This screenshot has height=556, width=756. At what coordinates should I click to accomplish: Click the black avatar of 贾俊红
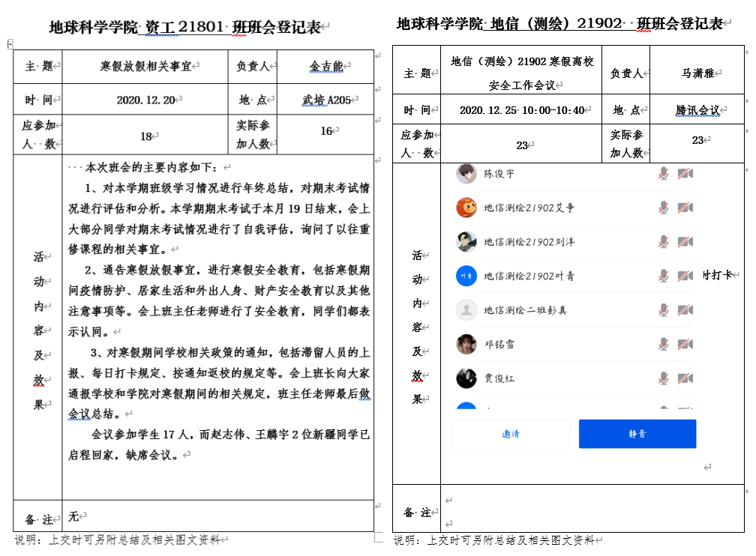click(466, 378)
